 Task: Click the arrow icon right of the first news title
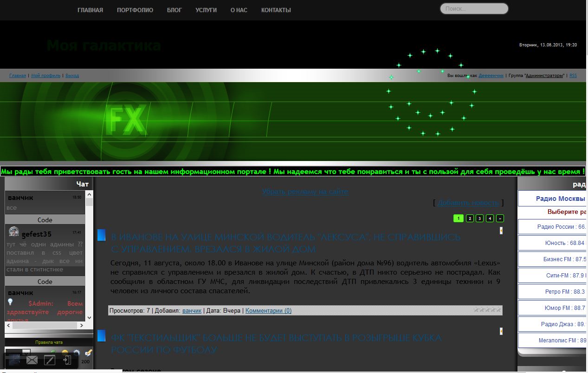click(x=501, y=231)
